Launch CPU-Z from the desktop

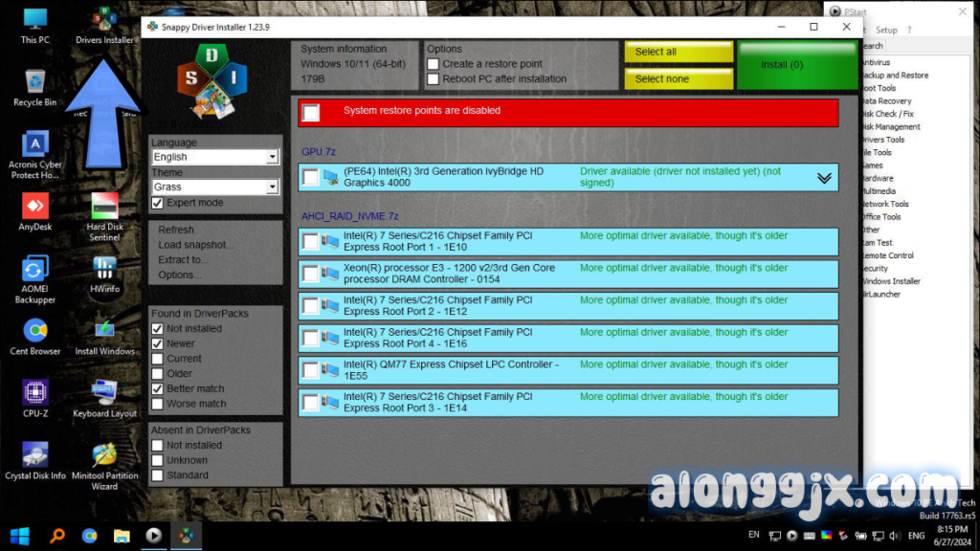point(35,393)
